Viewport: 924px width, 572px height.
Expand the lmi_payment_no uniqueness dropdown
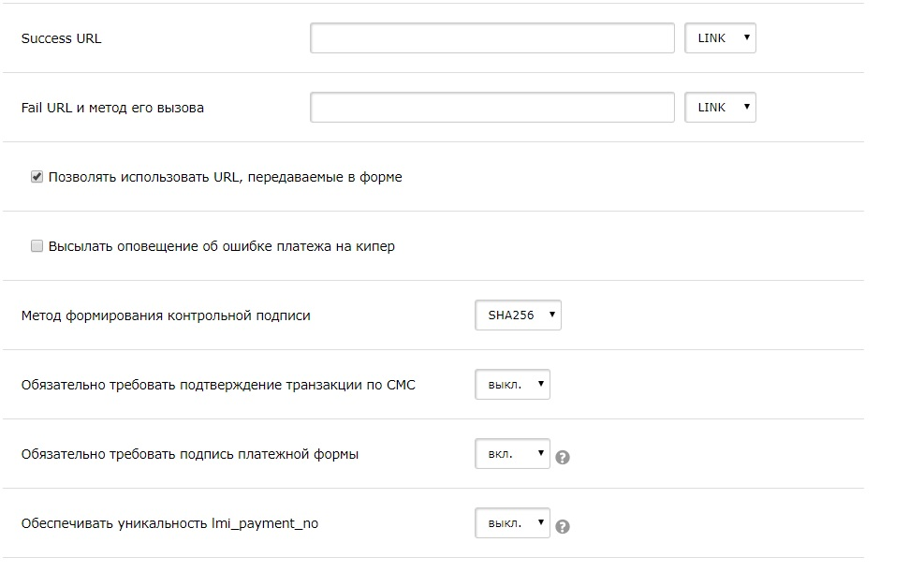pos(512,523)
